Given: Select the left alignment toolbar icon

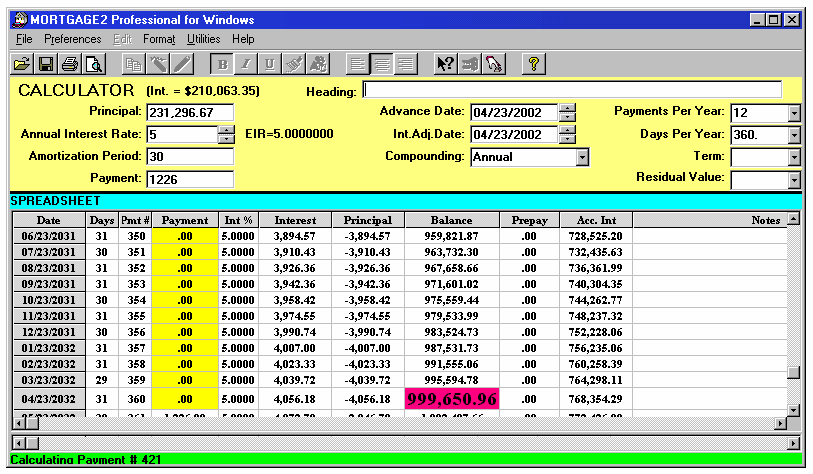Looking at the screenshot, I should (360, 64).
